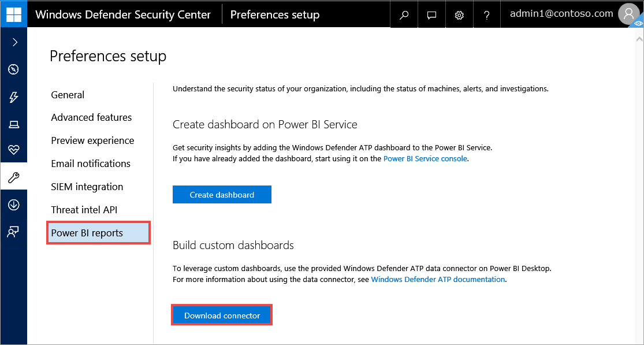644x345 pixels.
Task: Switch to SIEM integration settings
Action: tap(87, 187)
